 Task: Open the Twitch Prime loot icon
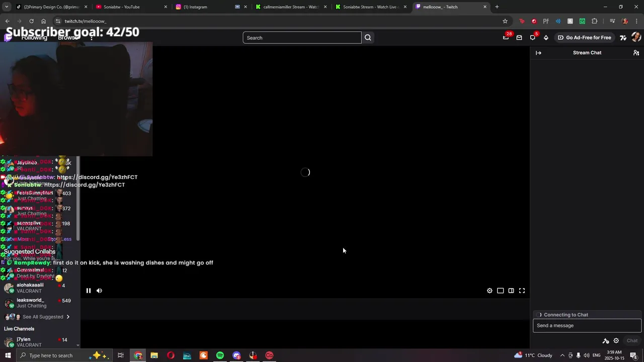(x=506, y=38)
